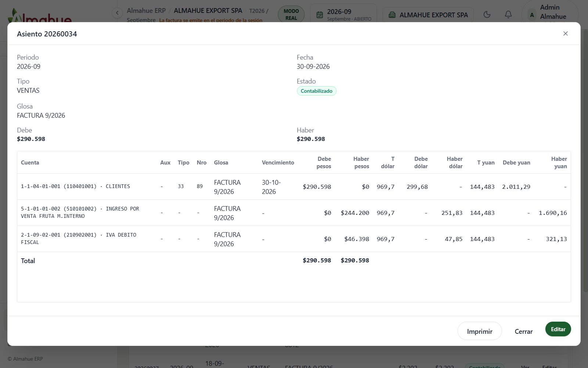This screenshot has height=368, width=588.
Task: Select IVA DEBITO FISCAL account text
Action: (x=79, y=238)
